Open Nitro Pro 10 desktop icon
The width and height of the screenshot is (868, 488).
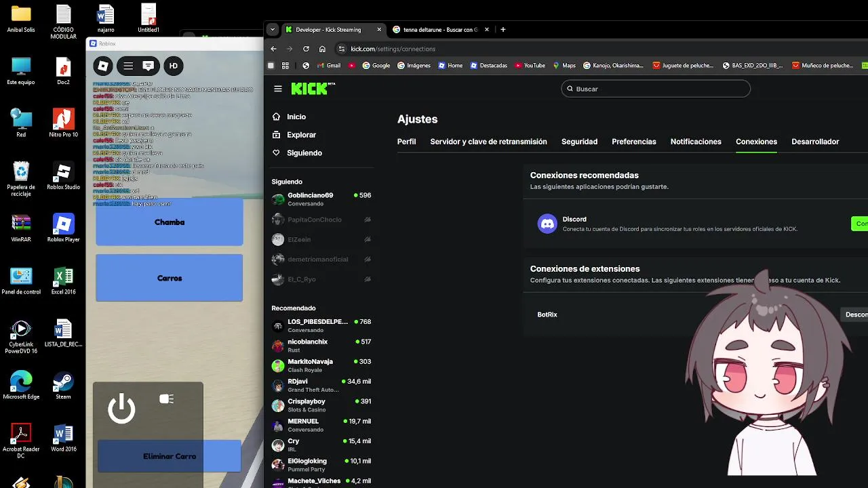click(x=63, y=124)
